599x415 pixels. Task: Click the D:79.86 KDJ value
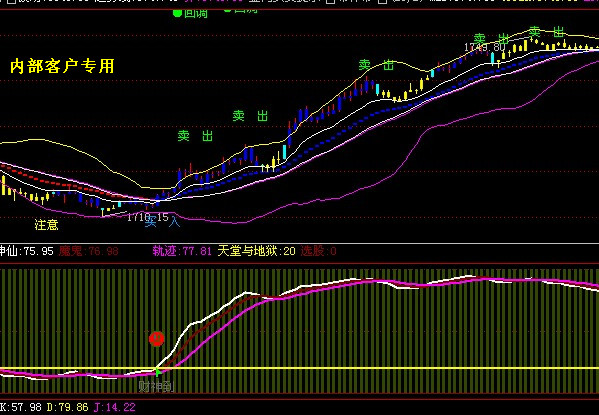[67, 407]
